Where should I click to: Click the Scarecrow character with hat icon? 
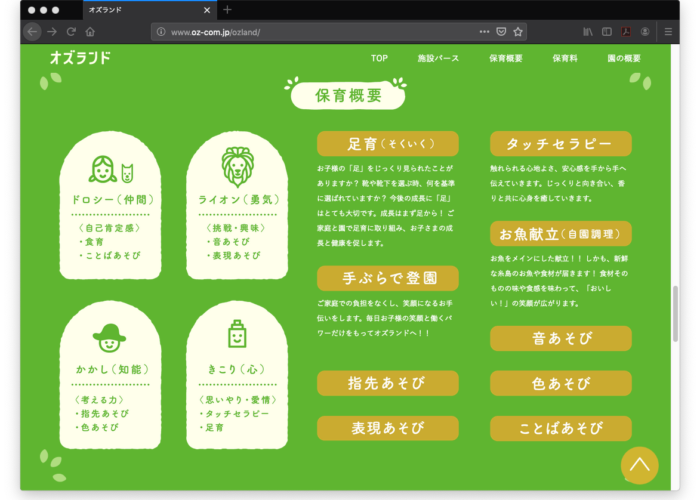(x=110, y=334)
